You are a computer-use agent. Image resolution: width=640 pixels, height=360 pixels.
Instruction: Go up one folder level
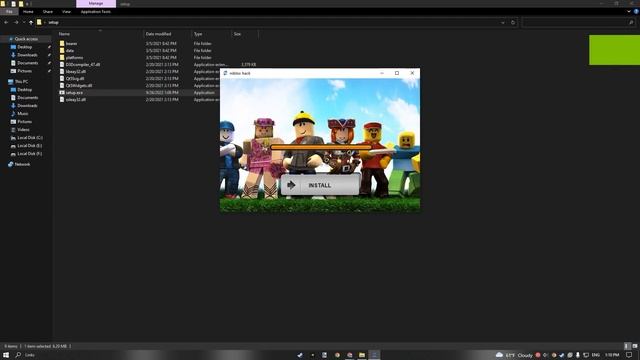pyautogui.click(x=31, y=22)
